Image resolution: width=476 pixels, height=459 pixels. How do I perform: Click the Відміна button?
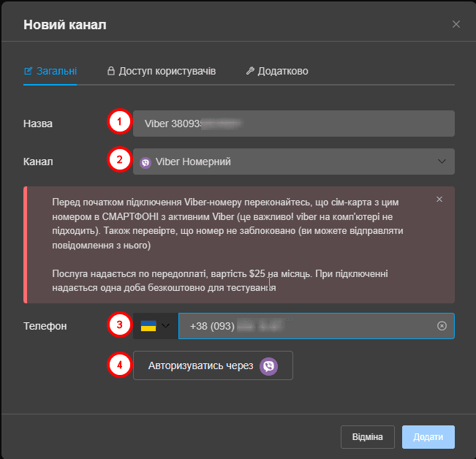click(x=368, y=437)
